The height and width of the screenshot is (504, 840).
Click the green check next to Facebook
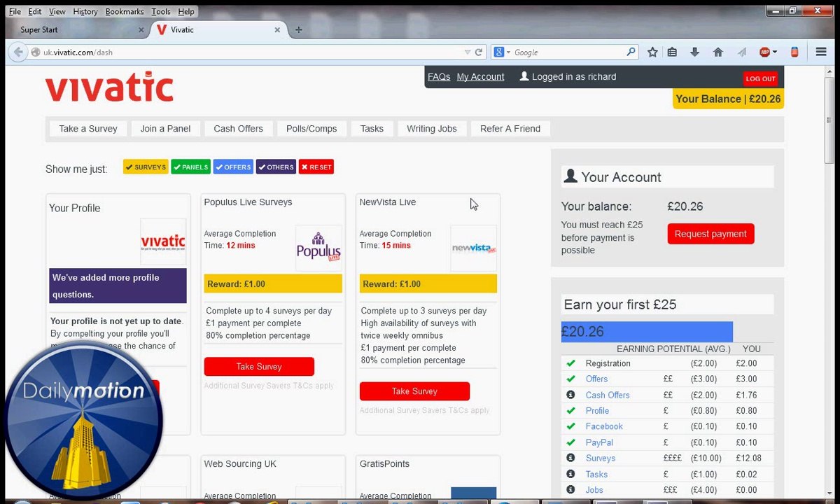pos(570,426)
